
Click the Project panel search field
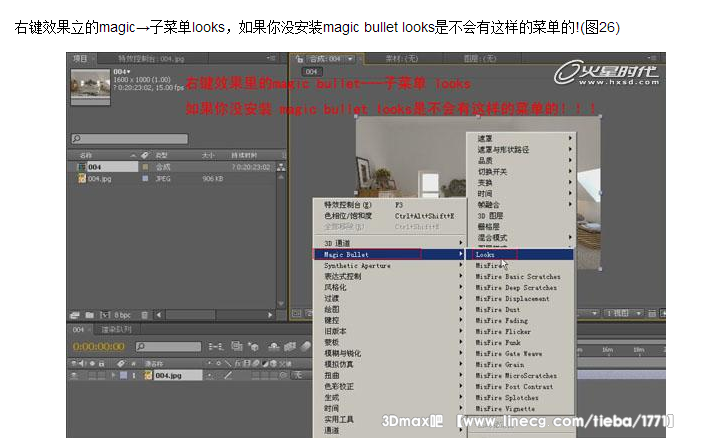coord(130,139)
